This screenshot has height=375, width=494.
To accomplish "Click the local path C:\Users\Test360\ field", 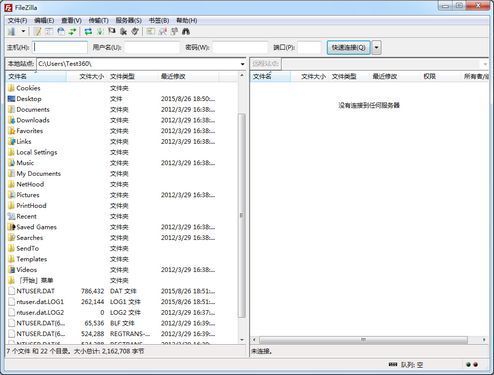I will pyautogui.click(x=138, y=64).
